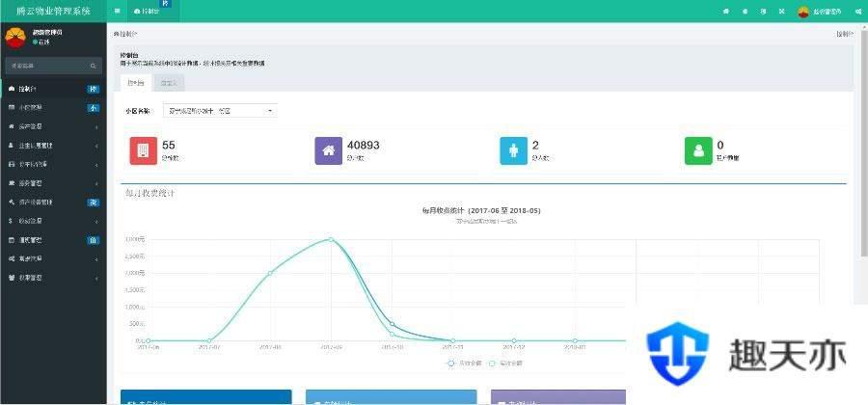Click the dark blue statistics panel header
The image size is (868, 405).
(x=206, y=397)
